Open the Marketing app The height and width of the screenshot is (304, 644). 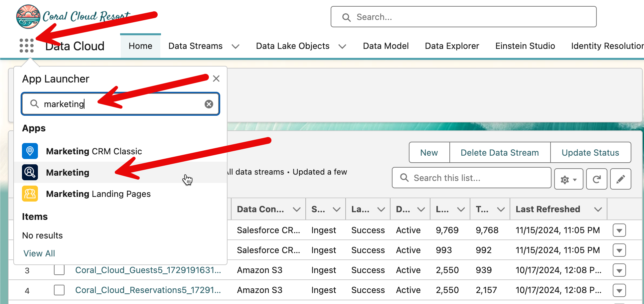(x=68, y=173)
